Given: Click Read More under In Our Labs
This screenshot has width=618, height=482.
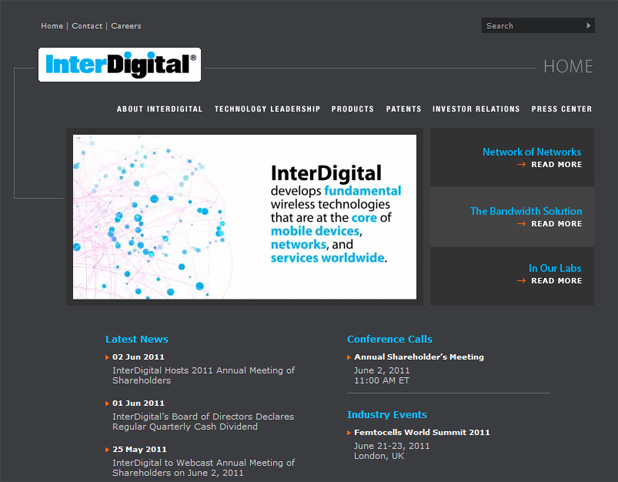Looking at the screenshot, I should (557, 281).
